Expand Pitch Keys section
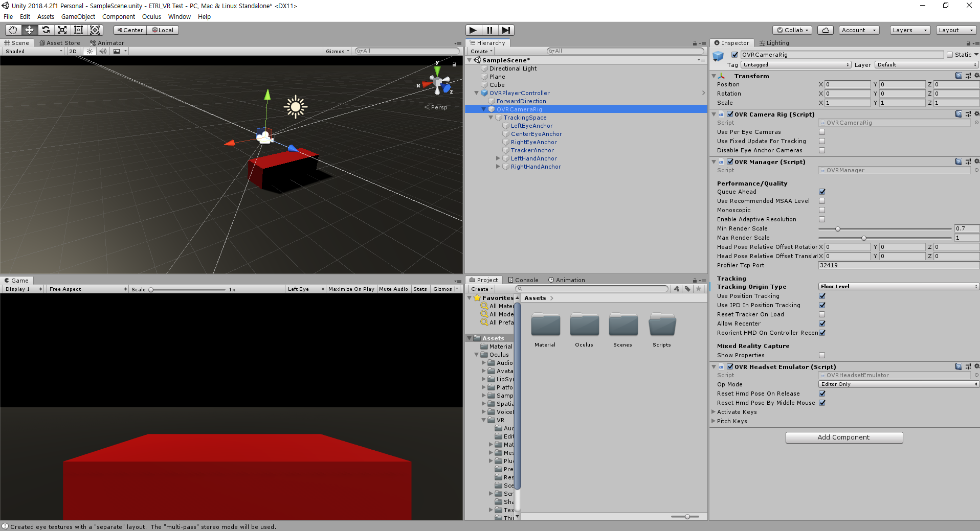Viewport: 980px width, 531px height. [x=714, y=421]
